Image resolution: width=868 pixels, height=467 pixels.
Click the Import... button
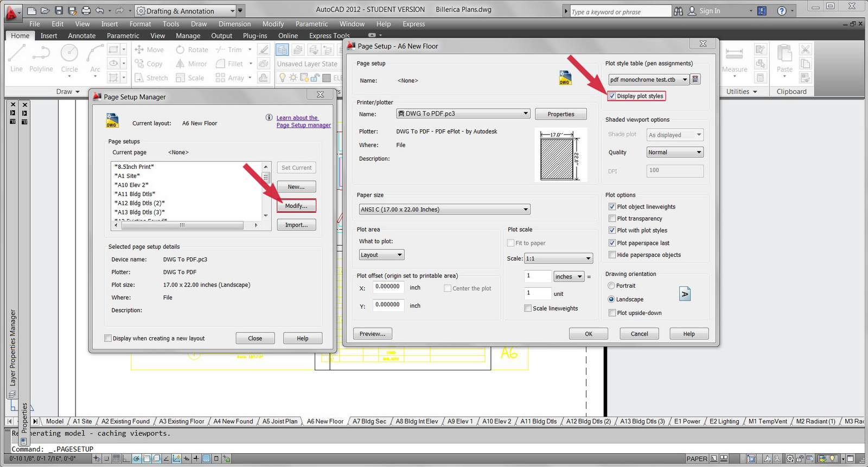click(296, 225)
